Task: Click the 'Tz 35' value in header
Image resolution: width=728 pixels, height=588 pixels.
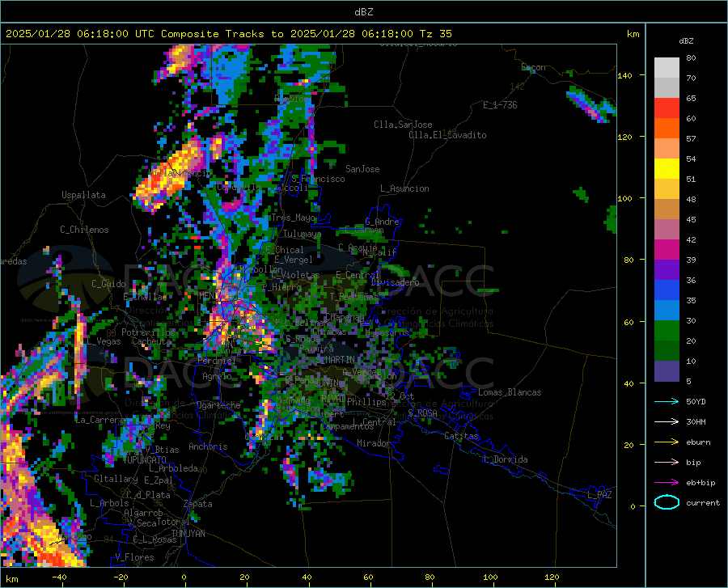Action: click(435, 34)
